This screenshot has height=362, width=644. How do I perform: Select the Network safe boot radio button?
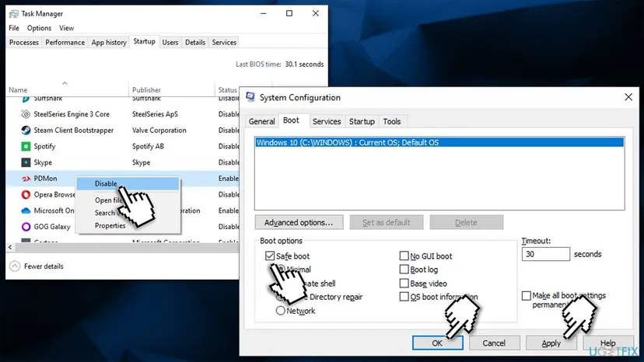tap(280, 311)
